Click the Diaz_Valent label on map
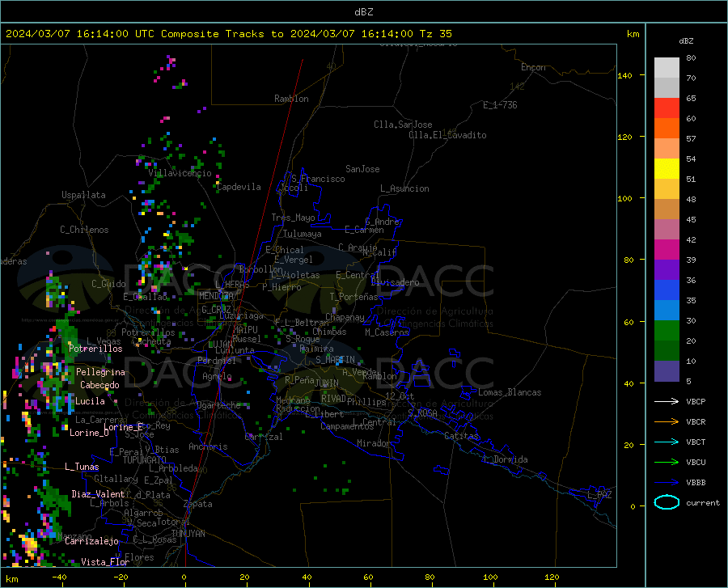The image size is (728, 588). (98, 494)
